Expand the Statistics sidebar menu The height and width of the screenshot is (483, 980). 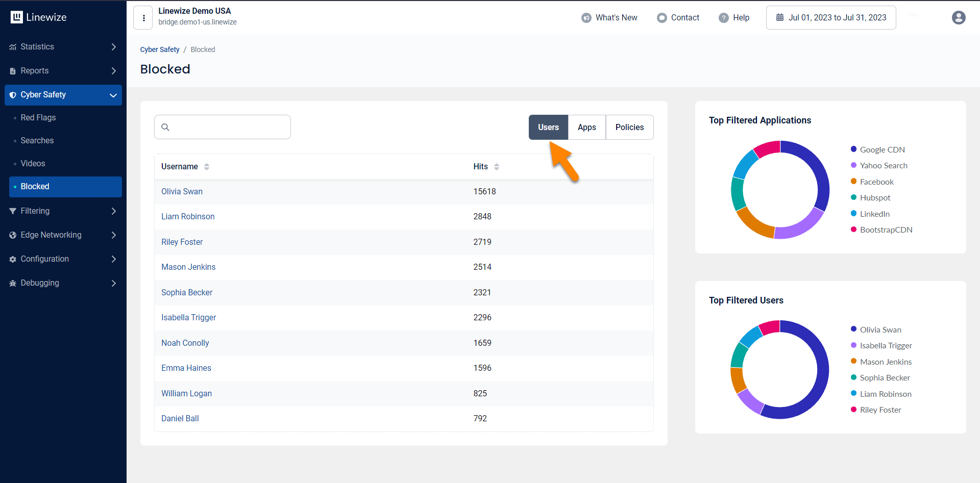click(63, 47)
